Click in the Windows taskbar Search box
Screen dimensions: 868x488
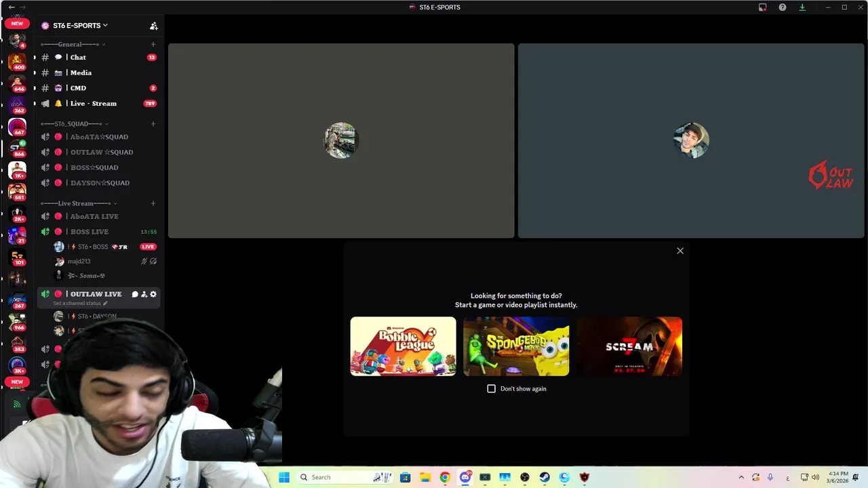[x=344, y=477]
